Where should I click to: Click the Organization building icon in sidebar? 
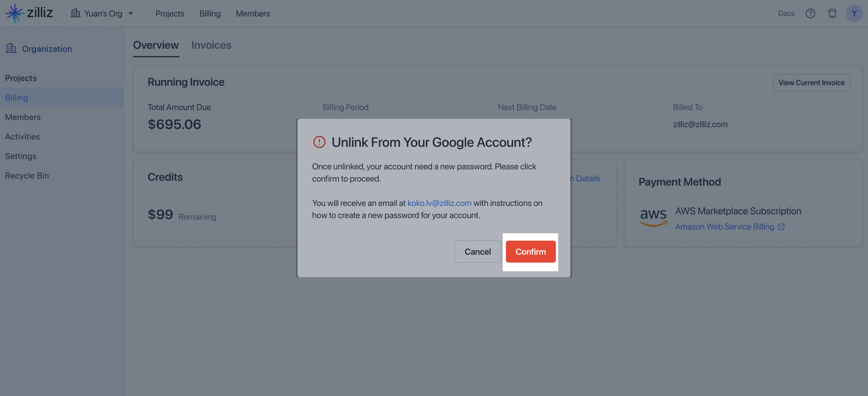click(x=11, y=48)
